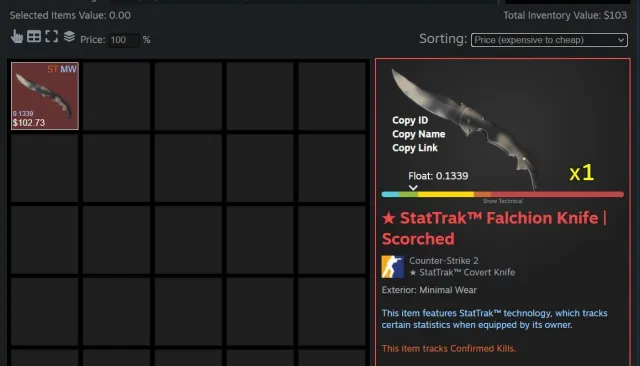Click the Float: 0.1339 label
This screenshot has width=640, height=366.
click(438, 176)
